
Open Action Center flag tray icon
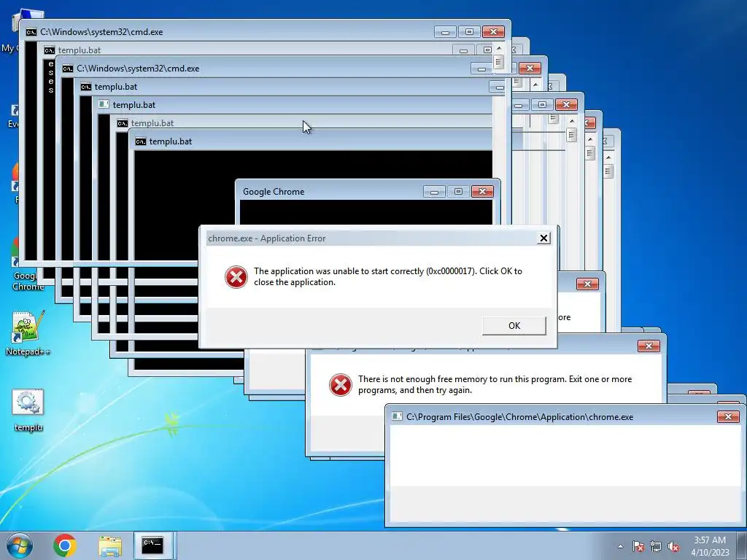[x=638, y=546]
